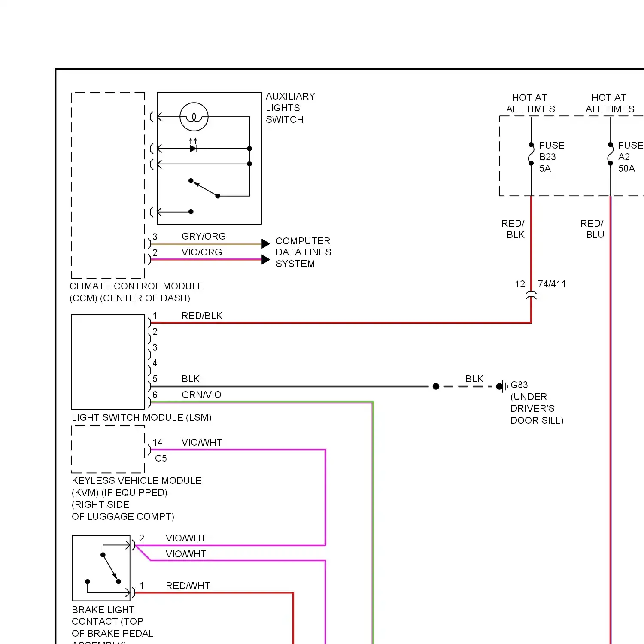Click the BRAKE LIGHT CONTACT caption
This screenshot has width=644, height=644.
click(112, 625)
